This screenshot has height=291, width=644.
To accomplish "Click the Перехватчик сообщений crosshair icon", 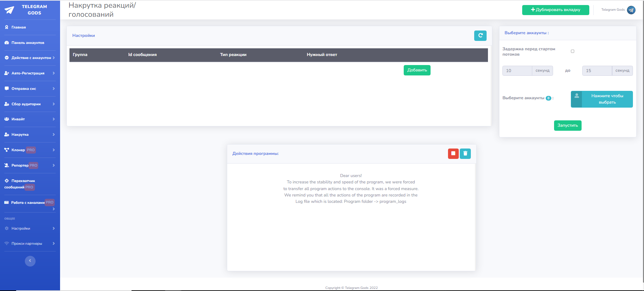I will [x=7, y=181].
